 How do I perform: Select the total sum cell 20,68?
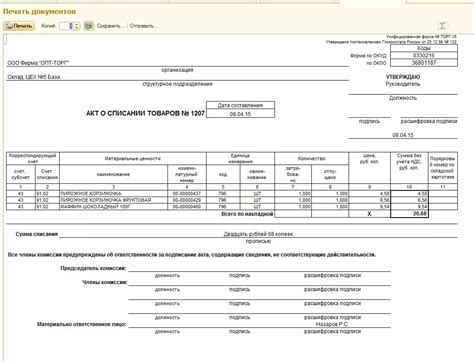[409, 214]
